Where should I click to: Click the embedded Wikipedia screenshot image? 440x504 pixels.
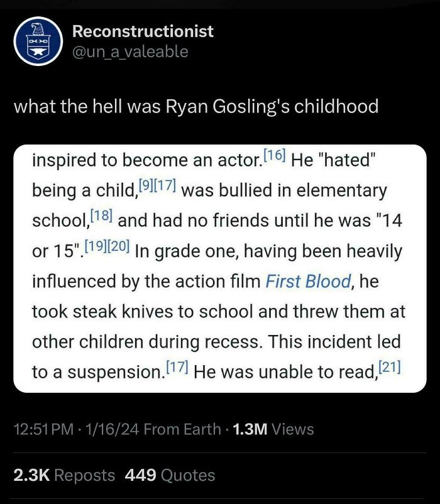pos(220,270)
